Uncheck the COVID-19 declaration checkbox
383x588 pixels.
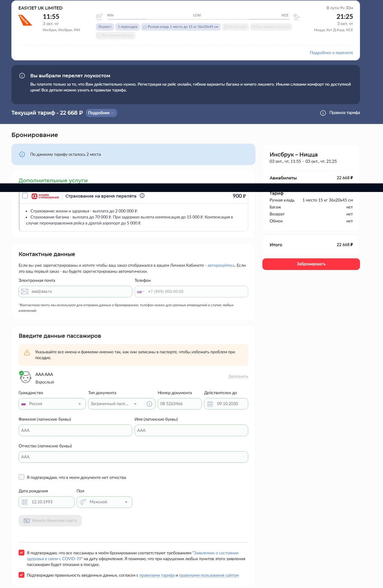[x=22, y=553]
